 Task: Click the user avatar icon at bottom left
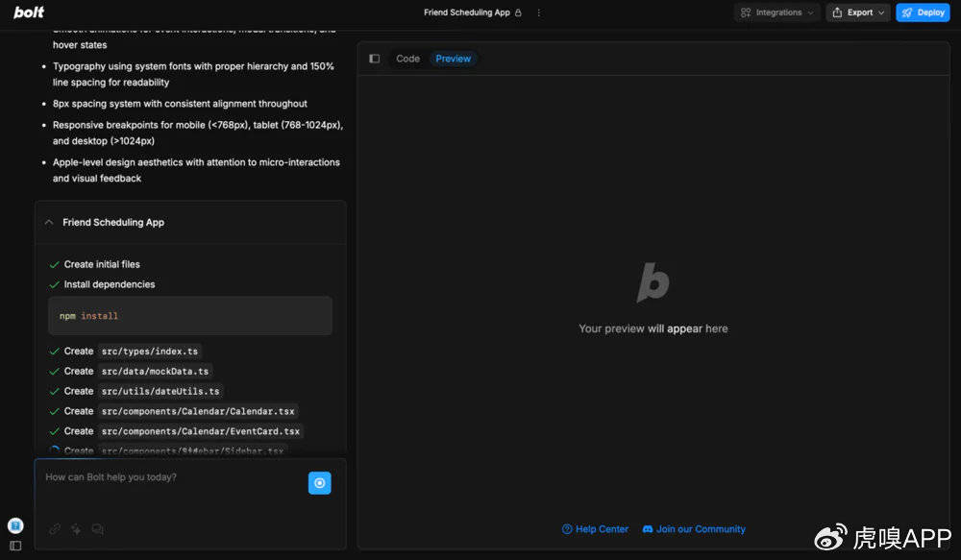(x=15, y=525)
